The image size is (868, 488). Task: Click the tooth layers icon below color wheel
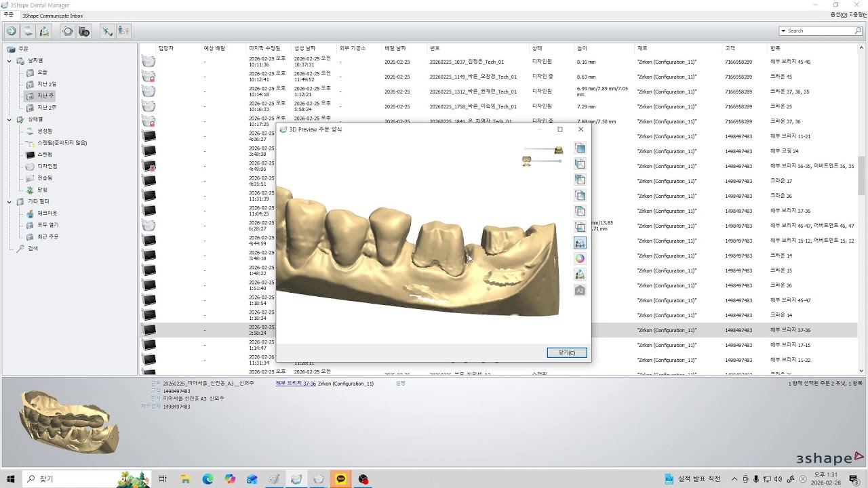[580, 274]
